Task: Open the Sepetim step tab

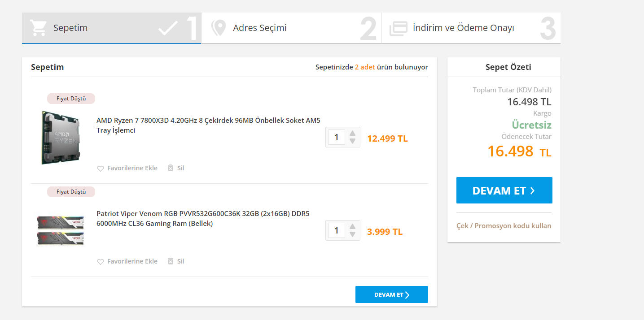Action: 112,28
